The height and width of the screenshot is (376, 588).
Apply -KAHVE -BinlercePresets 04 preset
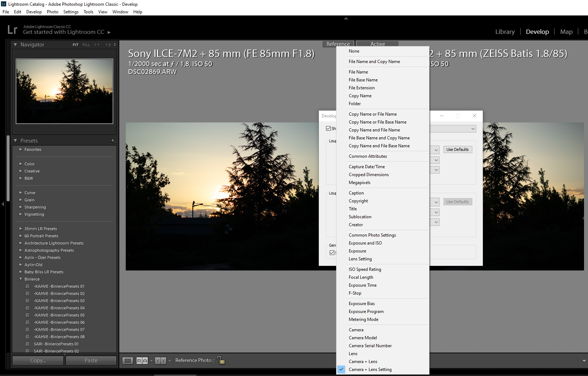coord(59,308)
